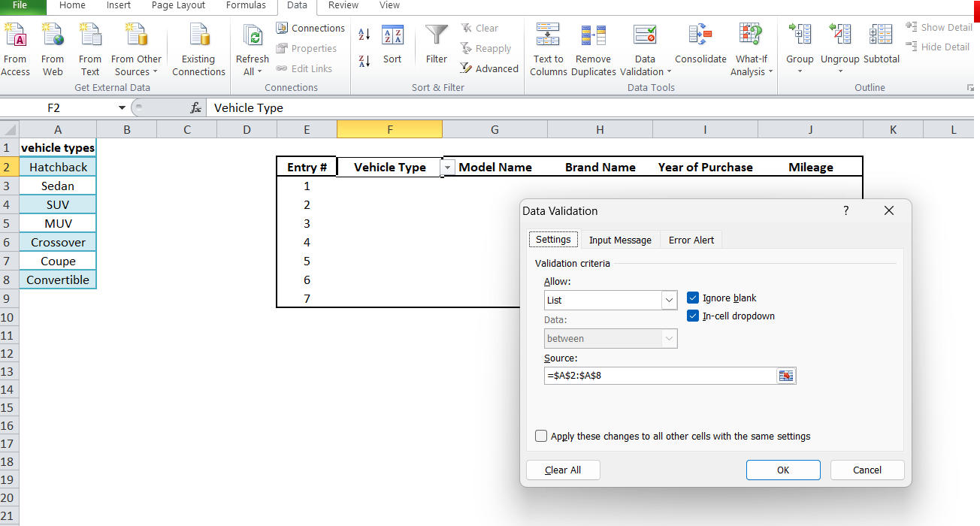Uncheck the Ignore blank checkbox

[693, 298]
